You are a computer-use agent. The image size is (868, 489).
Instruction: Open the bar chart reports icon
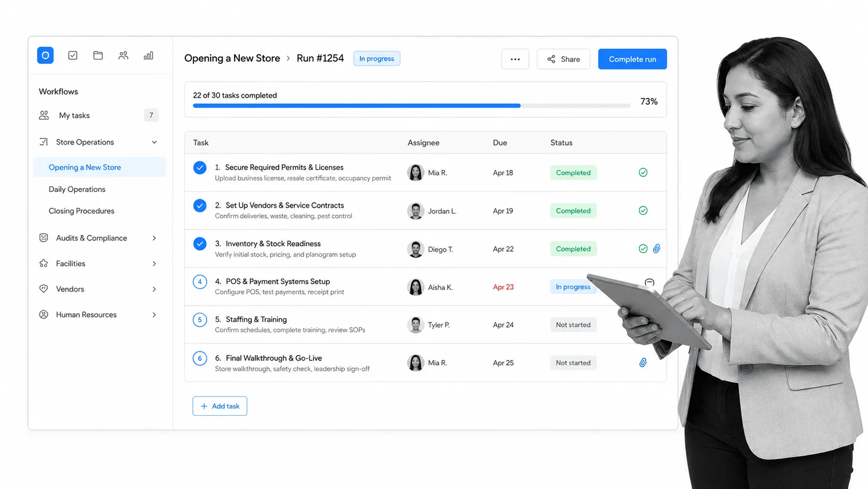[x=148, y=55]
